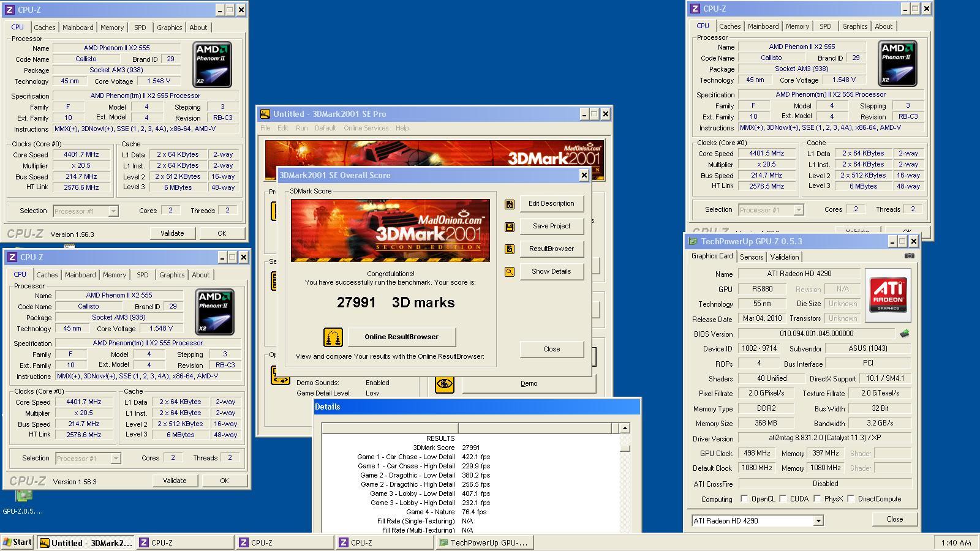
Task: Close the Overall Score dialog via Close button
Action: (x=551, y=349)
